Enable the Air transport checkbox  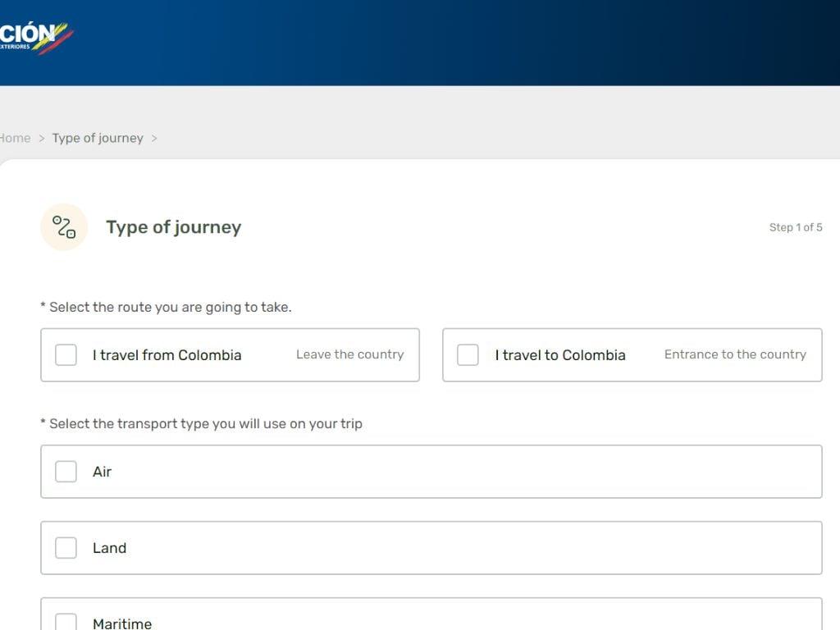(66, 472)
